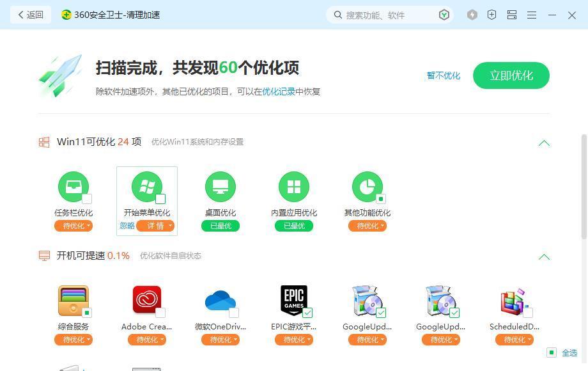Click the layout panel icon in title bar
The width and height of the screenshot is (588, 371).
512,15
